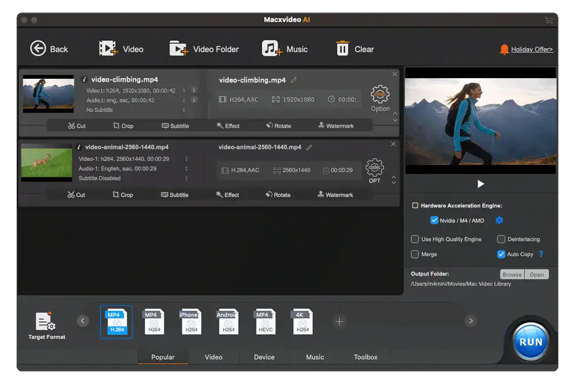
Task: Change No Subtitle selection for video-climbing.mp4
Action: coord(184,110)
